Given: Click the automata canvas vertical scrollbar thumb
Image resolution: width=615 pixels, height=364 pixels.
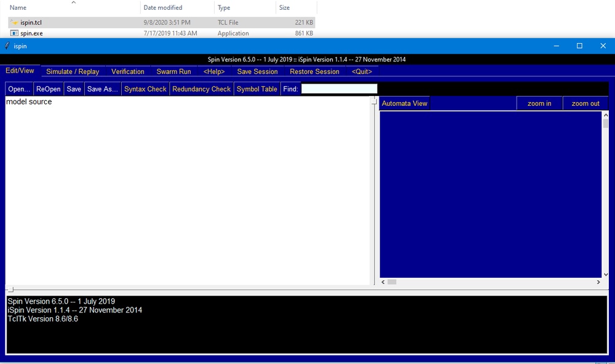Looking at the screenshot, I should 606,124.
